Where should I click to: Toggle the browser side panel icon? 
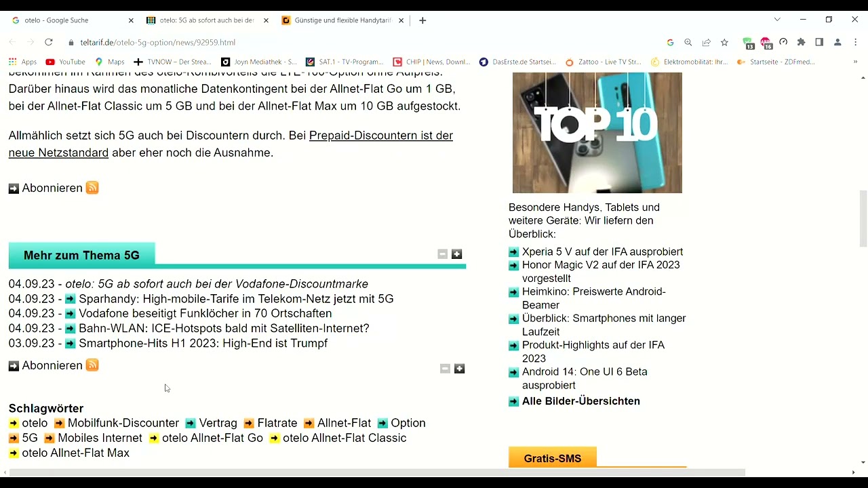point(819,42)
